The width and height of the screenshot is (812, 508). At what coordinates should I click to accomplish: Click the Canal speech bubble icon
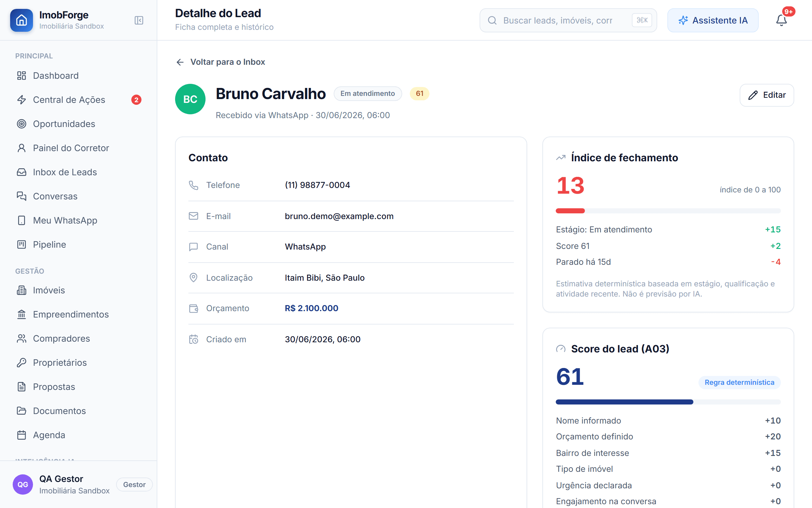coord(193,247)
